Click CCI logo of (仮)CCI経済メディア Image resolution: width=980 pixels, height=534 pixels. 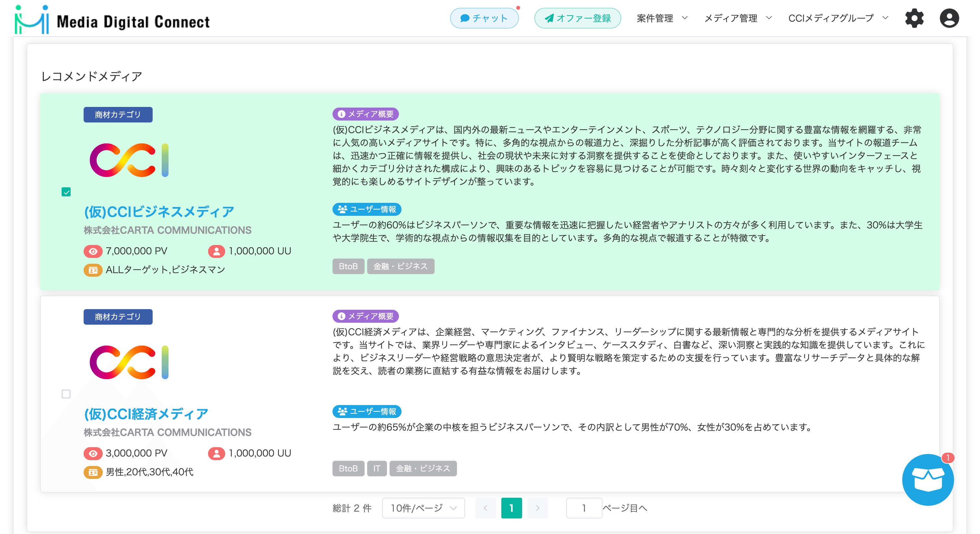(x=129, y=362)
